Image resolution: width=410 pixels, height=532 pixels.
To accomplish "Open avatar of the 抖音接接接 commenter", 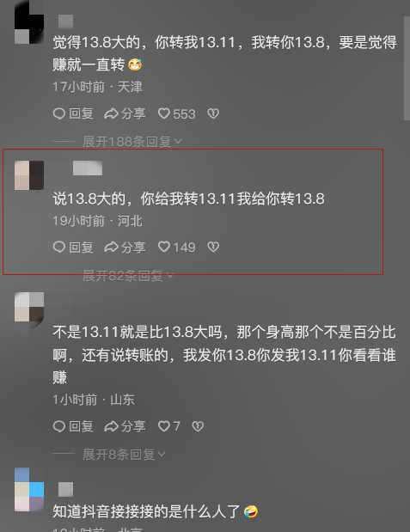I will (29, 489).
